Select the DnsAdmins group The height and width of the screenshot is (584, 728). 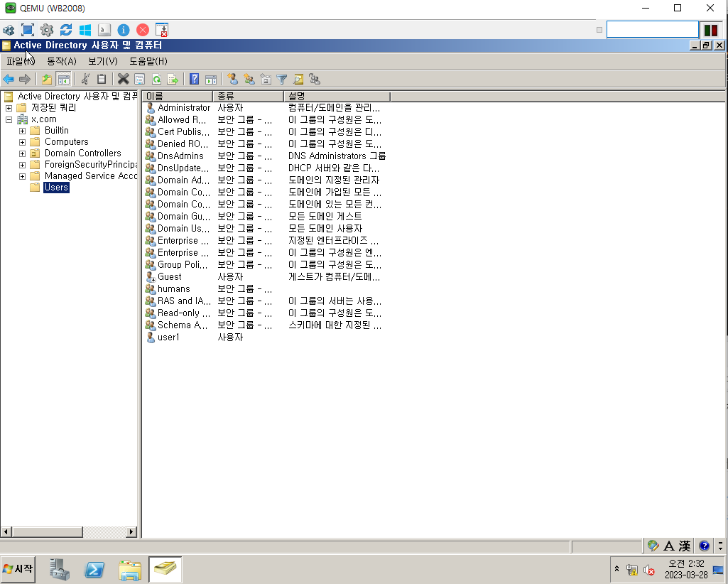click(x=180, y=156)
